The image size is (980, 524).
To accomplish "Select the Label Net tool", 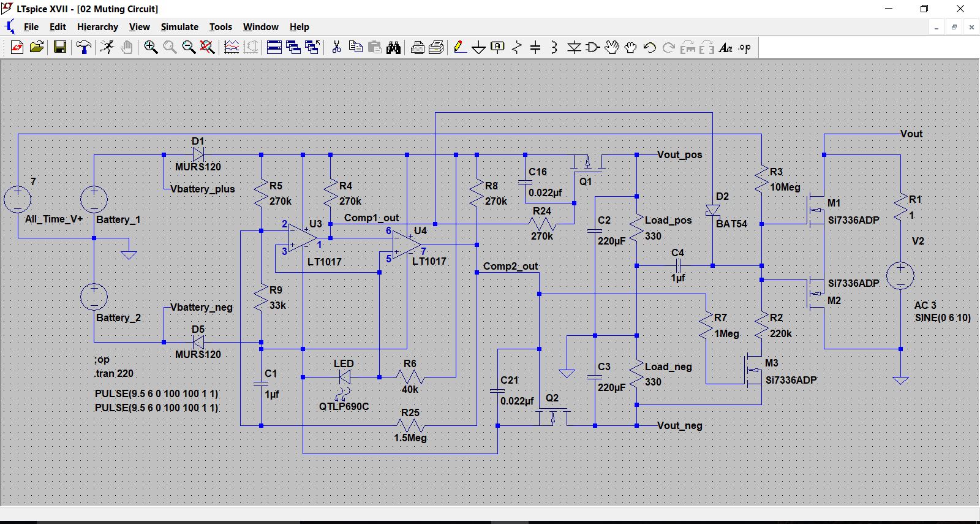I will pos(498,47).
